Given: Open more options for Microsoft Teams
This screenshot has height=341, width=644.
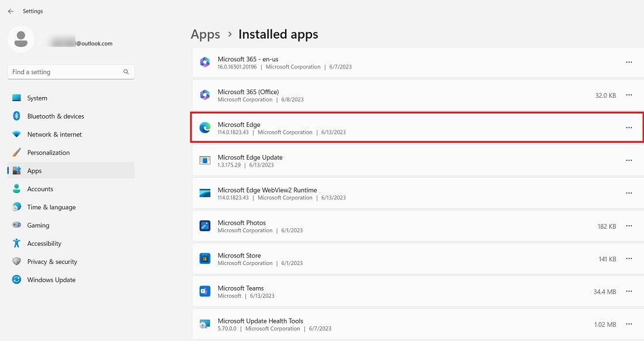Looking at the screenshot, I should (629, 291).
